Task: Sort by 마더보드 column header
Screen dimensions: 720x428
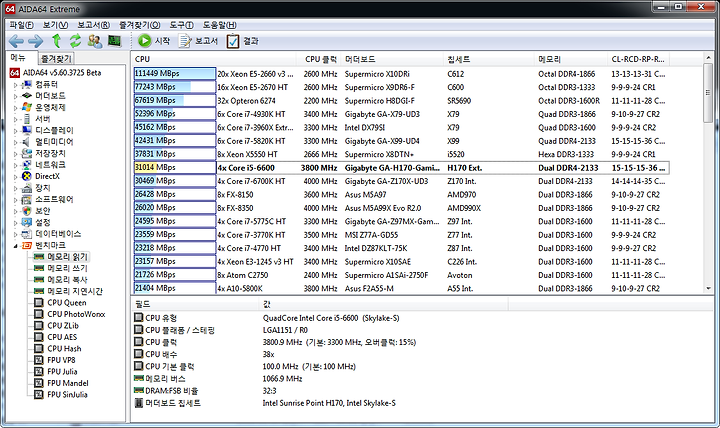Action: point(394,59)
